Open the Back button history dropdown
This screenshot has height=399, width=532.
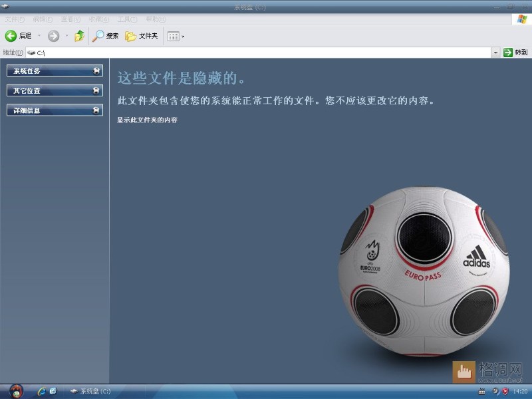click(39, 36)
